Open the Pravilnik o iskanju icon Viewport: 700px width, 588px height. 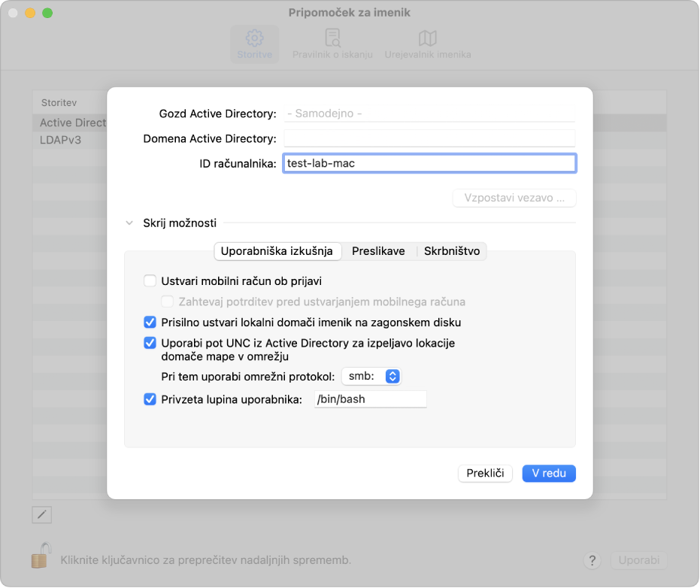(332, 38)
